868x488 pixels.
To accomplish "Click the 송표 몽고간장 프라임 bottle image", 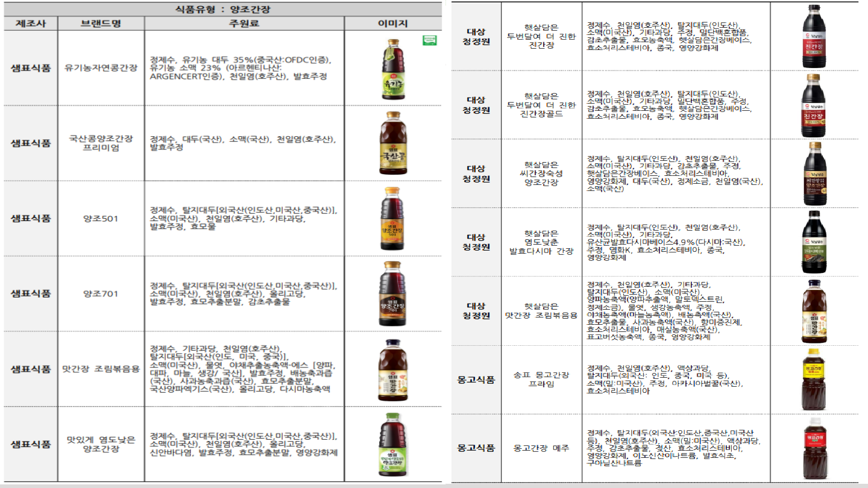I will (x=814, y=380).
